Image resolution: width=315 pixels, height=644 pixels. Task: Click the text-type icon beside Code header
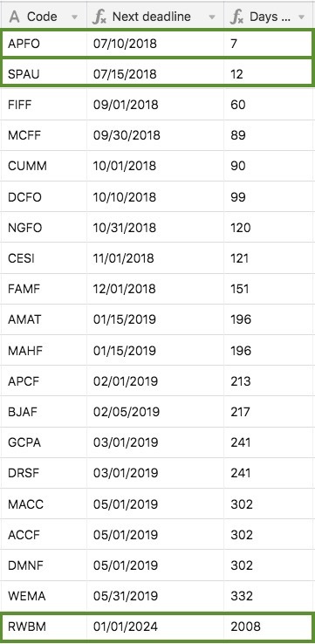[14, 17]
